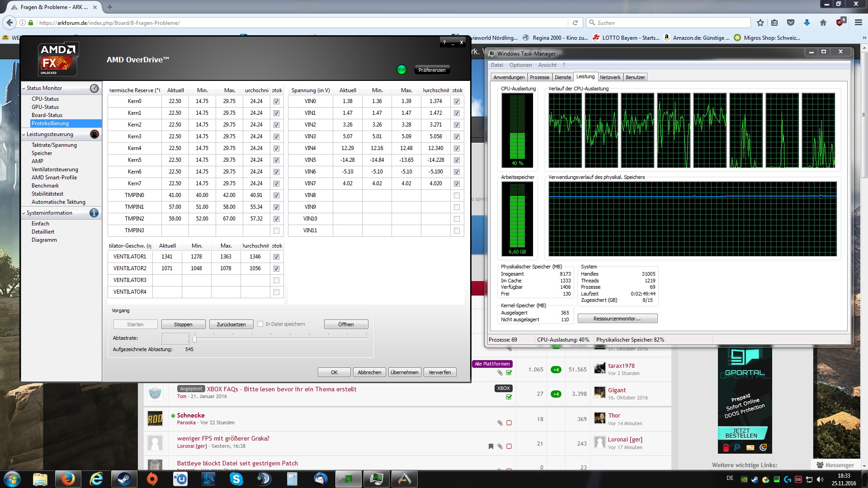
Task: Uncheck logging for TMPIN0
Action: click(277, 196)
